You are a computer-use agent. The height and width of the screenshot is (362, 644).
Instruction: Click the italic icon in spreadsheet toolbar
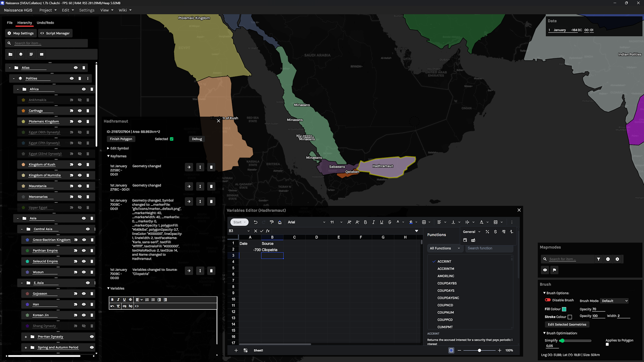(x=373, y=222)
